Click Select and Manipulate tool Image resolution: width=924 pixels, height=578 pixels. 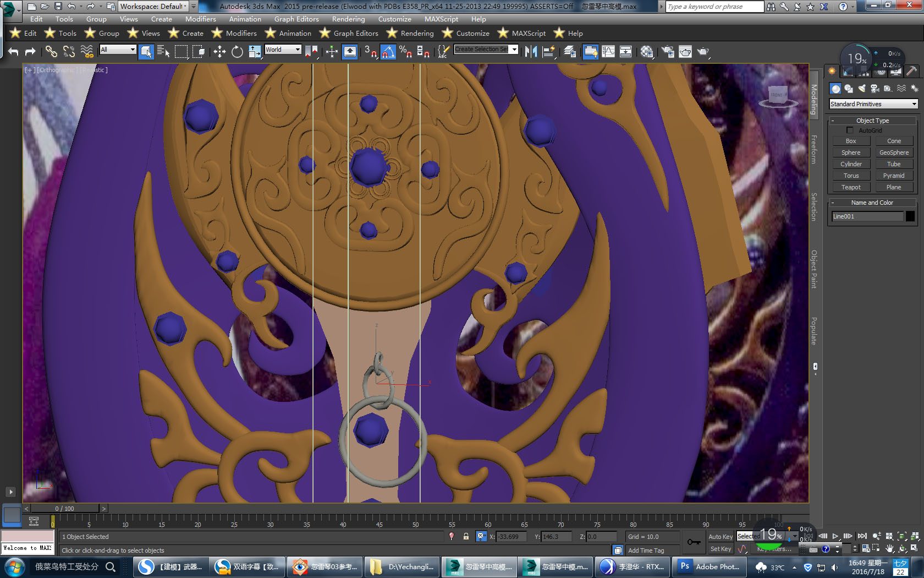[332, 52]
